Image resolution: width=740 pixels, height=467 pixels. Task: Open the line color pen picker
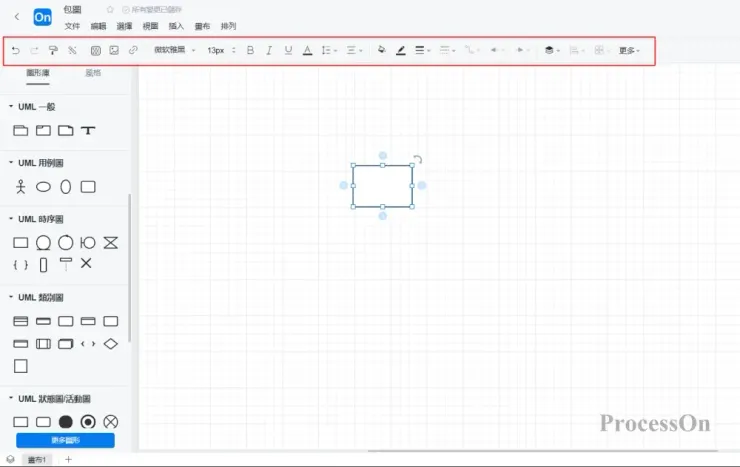pos(401,50)
